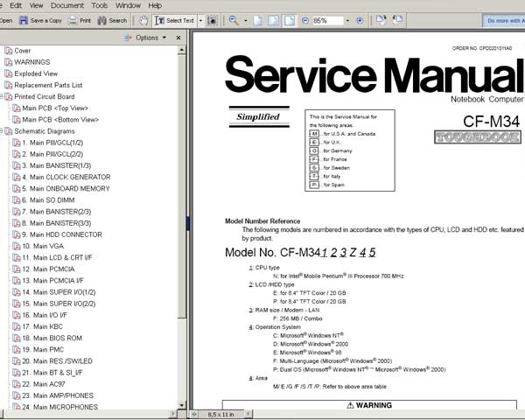Click the Exploded View bookmark icon

tap(9, 73)
